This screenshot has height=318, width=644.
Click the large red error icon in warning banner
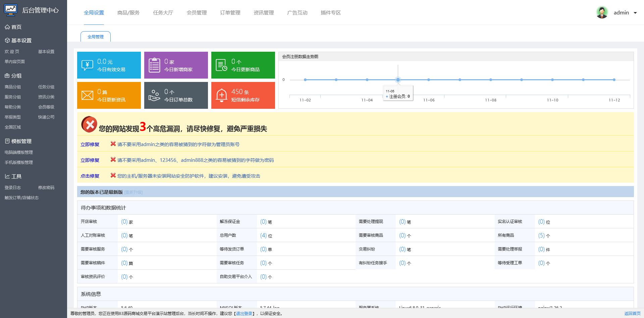[x=89, y=125]
